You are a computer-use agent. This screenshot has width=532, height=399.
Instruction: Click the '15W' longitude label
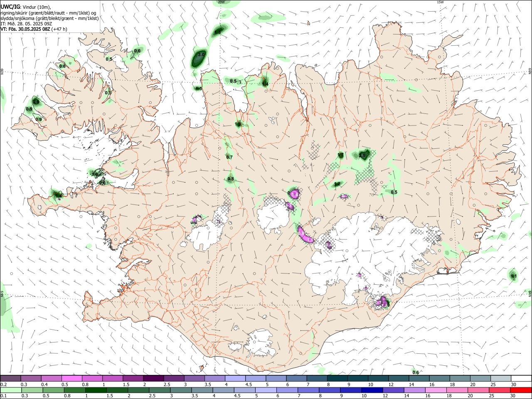(440, 2)
